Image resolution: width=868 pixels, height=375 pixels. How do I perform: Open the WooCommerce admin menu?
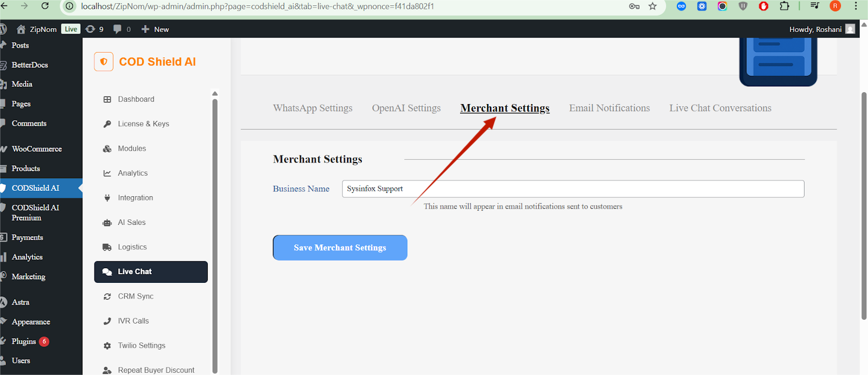tap(36, 149)
